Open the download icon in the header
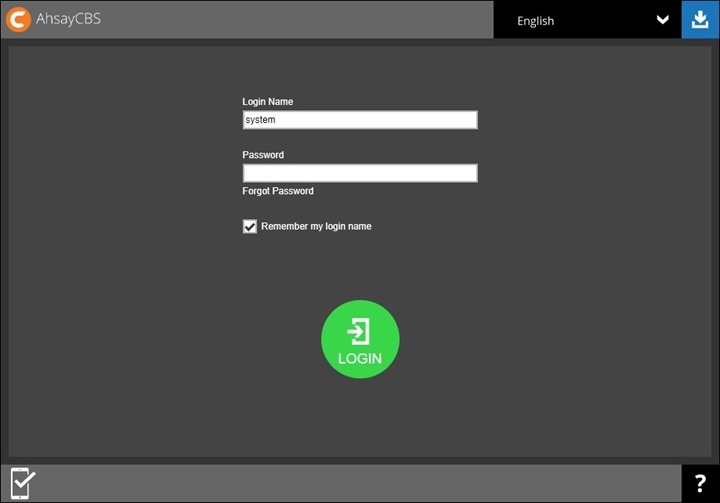Viewport: 720px width, 503px height. pos(700,19)
